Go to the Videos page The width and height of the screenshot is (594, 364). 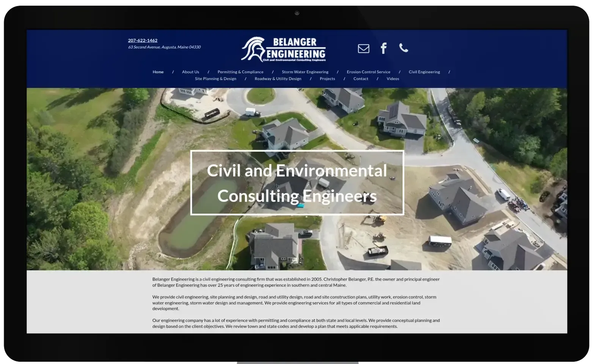pyautogui.click(x=393, y=79)
